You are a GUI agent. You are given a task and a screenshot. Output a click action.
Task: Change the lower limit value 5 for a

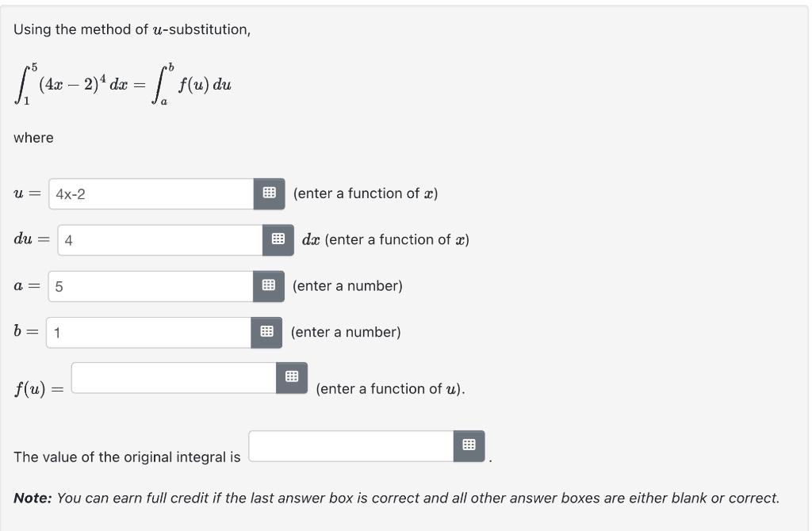151,286
